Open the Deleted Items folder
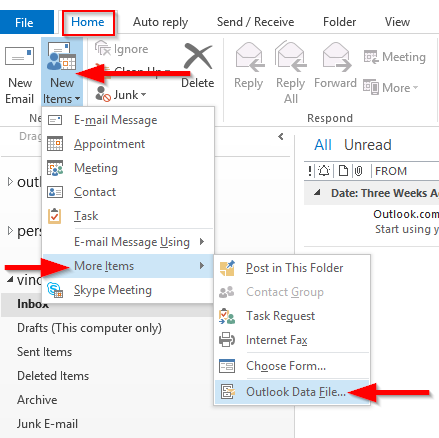The height and width of the screenshot is (438, 439). click(53, 376)
